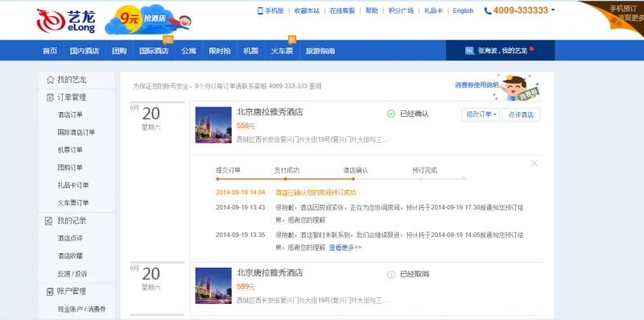Open 酒店点评 in the sidebar
Image resolution: width=644 pixels, height=320 pixels.
tap(70, 238)
